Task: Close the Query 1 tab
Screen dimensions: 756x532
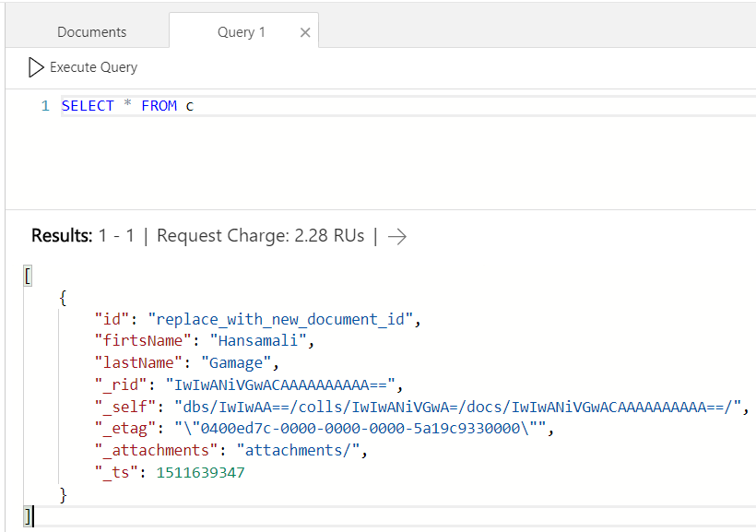Action: (x=305, y=32)
